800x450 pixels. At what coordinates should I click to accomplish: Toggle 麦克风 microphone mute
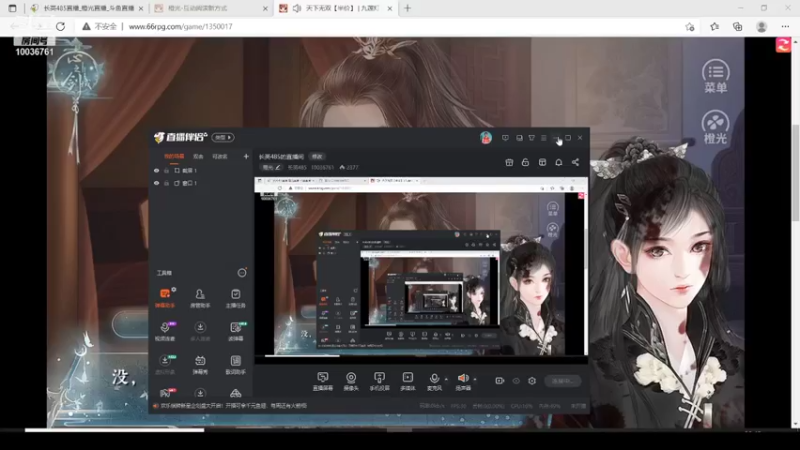[434, 381]
